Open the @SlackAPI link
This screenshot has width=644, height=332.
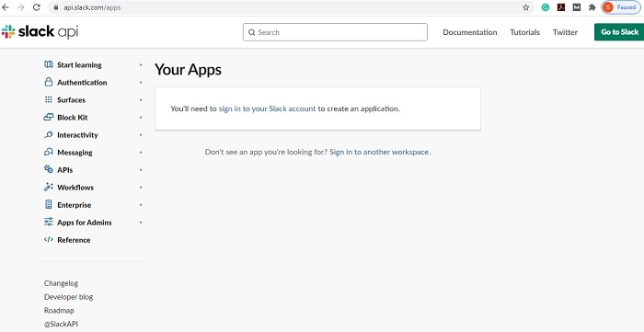click(62, 324)
